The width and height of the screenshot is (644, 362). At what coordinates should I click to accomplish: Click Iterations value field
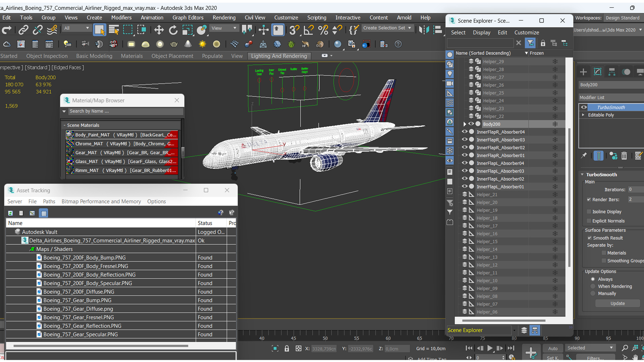click(635, 190)
